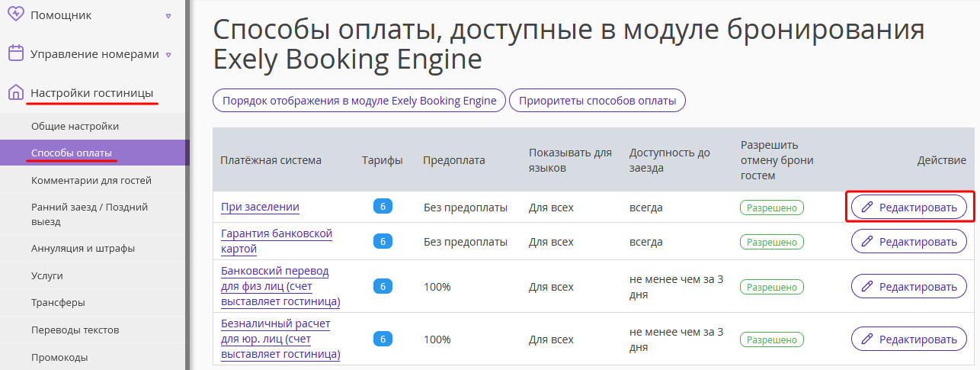Open the При заселении payment system link

(260, 207)
